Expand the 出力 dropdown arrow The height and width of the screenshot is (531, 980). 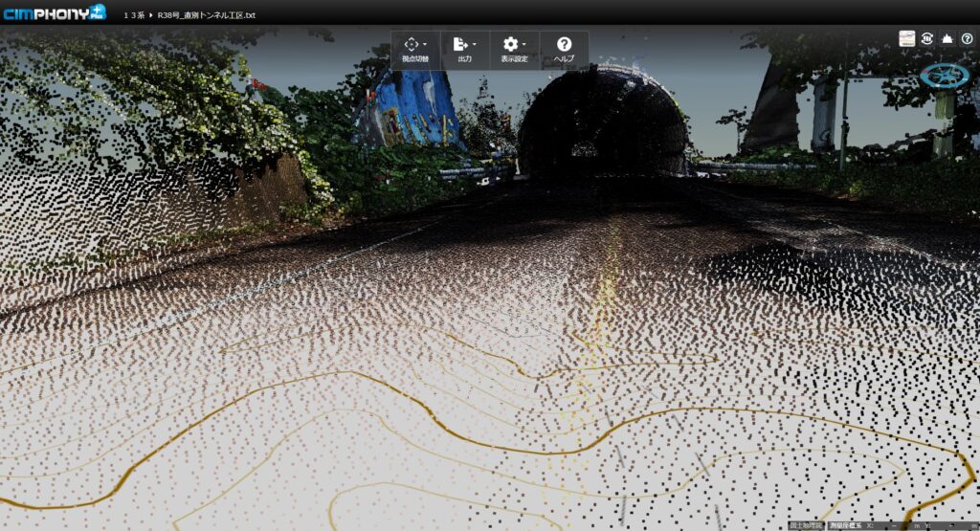pos(474,45)
